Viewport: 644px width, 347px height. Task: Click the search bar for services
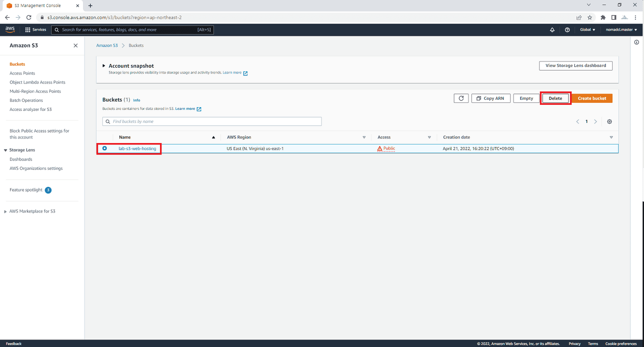coord(132,30)
